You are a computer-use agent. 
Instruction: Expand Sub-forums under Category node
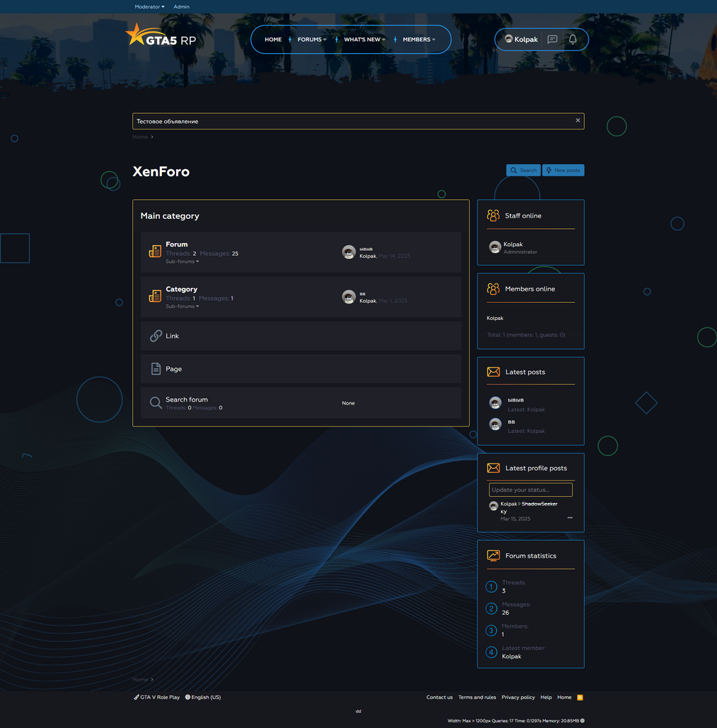182,306
